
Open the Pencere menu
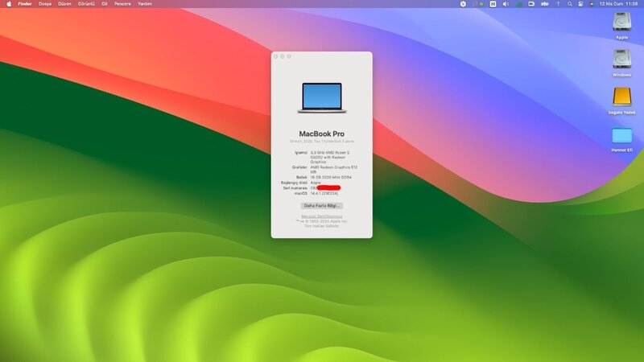[122, 4]
